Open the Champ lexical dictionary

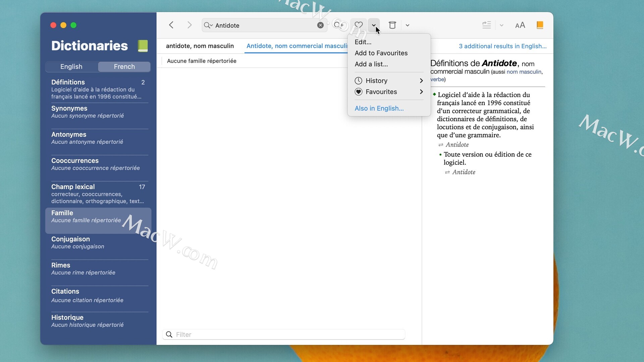click(x=98, y=194)
